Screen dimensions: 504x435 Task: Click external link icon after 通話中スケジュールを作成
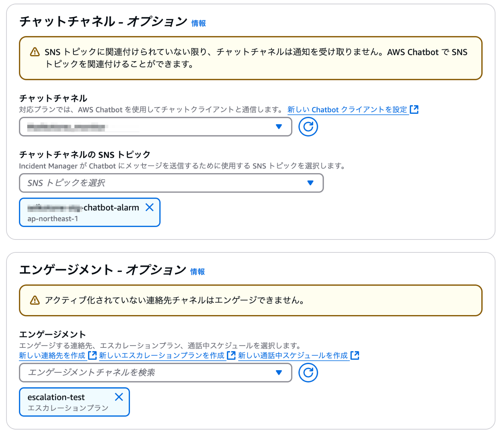[x=355, y=355]
